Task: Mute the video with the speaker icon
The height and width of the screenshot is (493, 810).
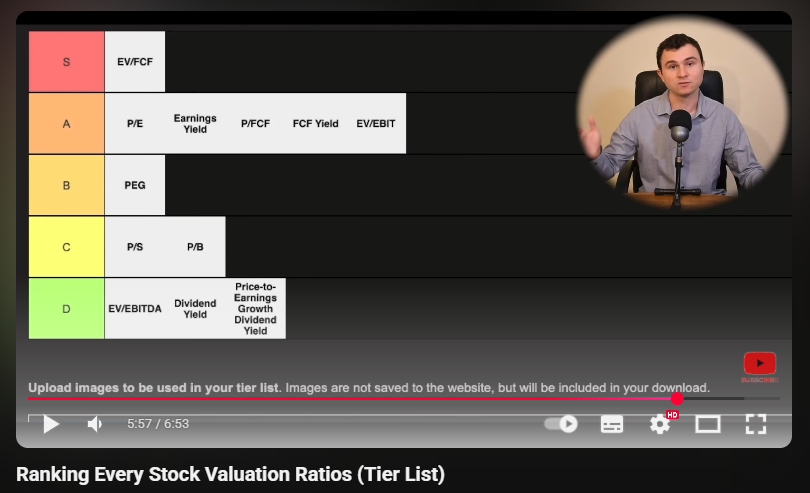Action: pyautogui.click(x=95, y=424)
